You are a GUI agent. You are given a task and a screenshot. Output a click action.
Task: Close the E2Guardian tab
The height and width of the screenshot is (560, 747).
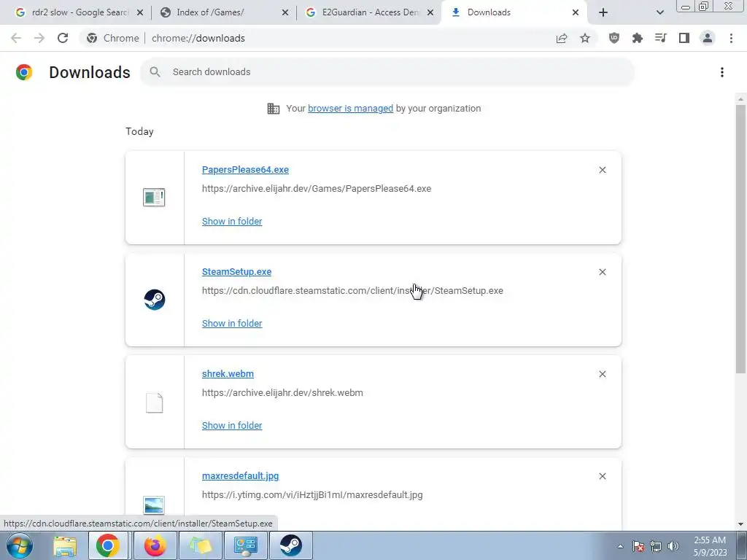[x=430, y=12]
